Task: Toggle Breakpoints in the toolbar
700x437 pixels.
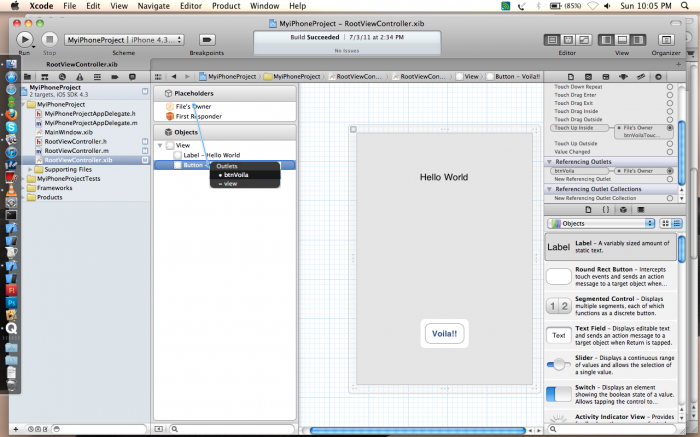Action: pos(206,39)
